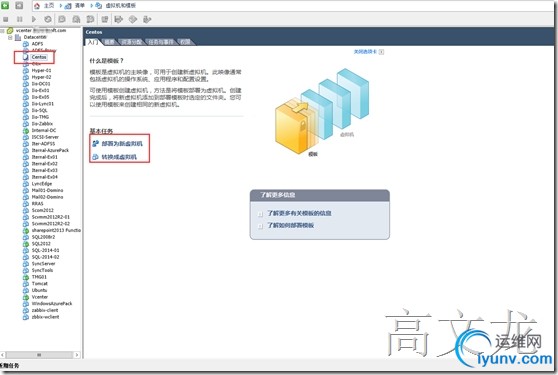Viewport: 558px width, 375px height.
Task: Select LyncEdge virtual machine
Action: click(x=42, y=184)
